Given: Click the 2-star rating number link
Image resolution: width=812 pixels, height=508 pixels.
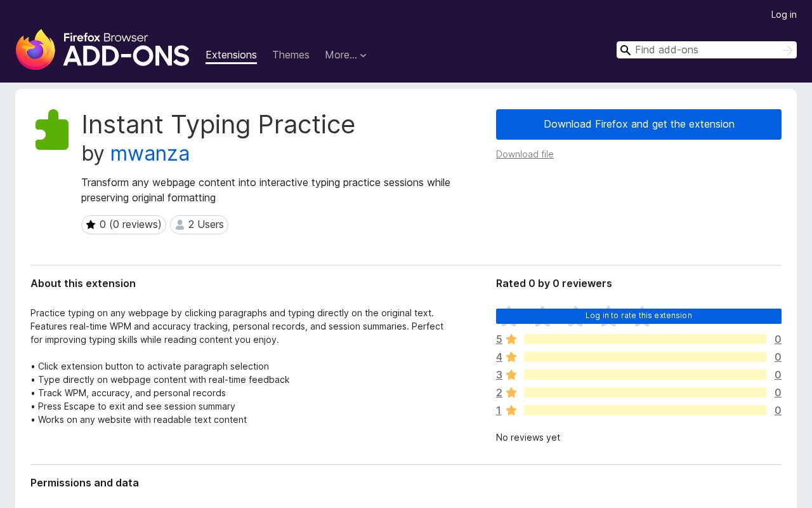Looking at the screenshot, I should (499, 392).
